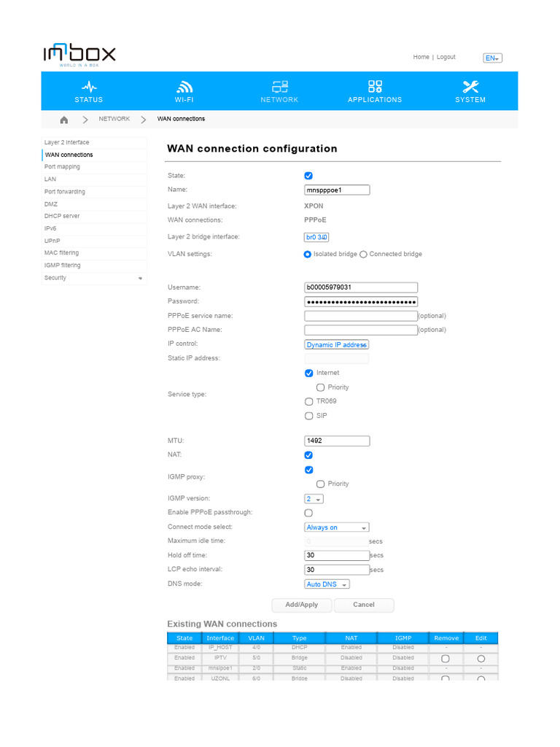
Task: Open MAC filtering sidebar item
Action: [94, 253]
